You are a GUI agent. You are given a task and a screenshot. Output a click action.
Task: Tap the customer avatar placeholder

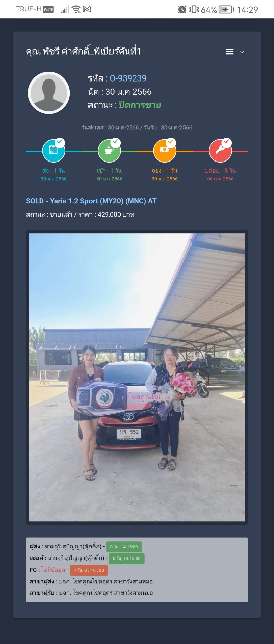click(49, 93)
